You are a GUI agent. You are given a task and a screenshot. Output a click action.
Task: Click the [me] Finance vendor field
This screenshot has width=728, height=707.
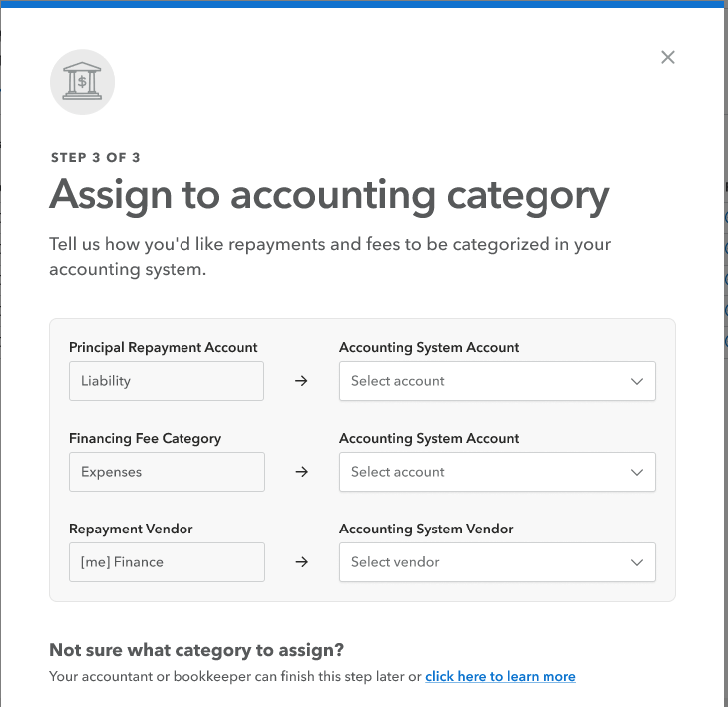pos(167,562)
